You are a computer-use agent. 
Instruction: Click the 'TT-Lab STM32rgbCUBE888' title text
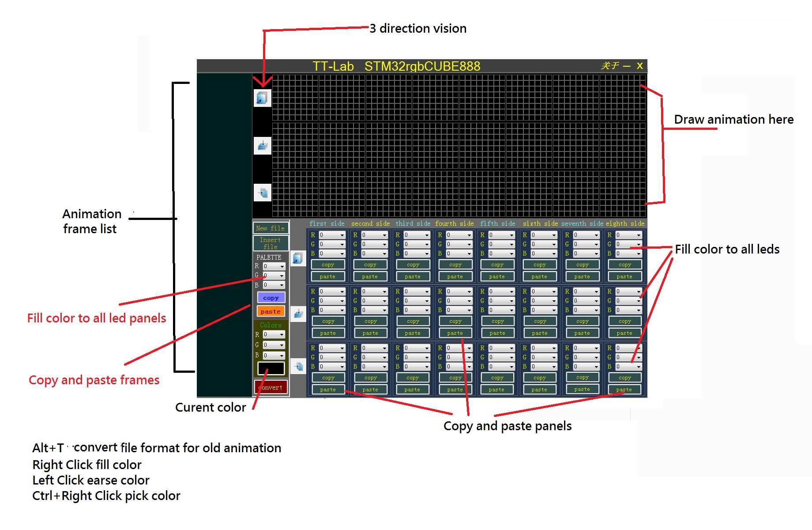[396, 66]
